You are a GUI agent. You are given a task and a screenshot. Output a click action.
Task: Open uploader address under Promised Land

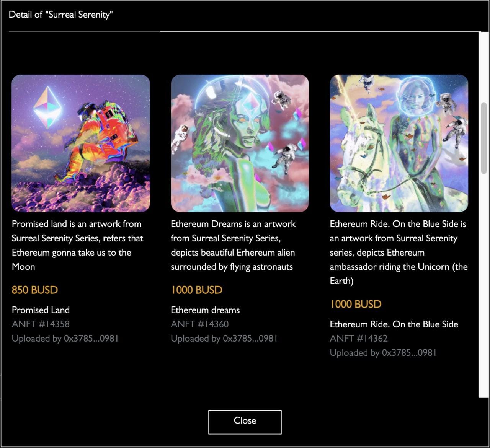click(65, 339)
